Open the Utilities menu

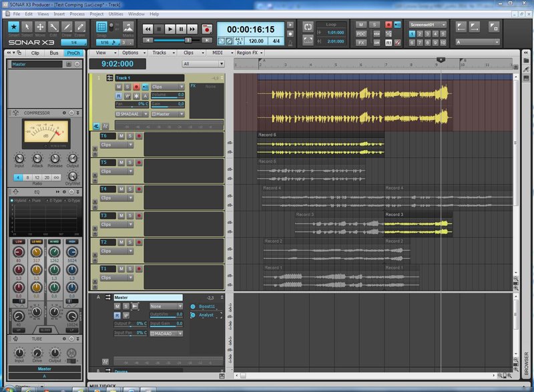pos(115,14)
